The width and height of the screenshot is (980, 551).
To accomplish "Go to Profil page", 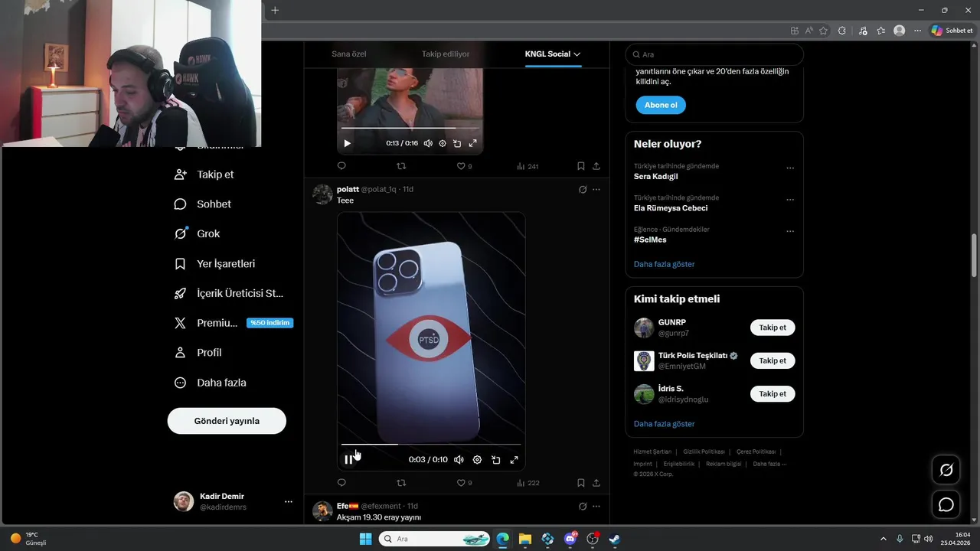I will click(198, 353).
